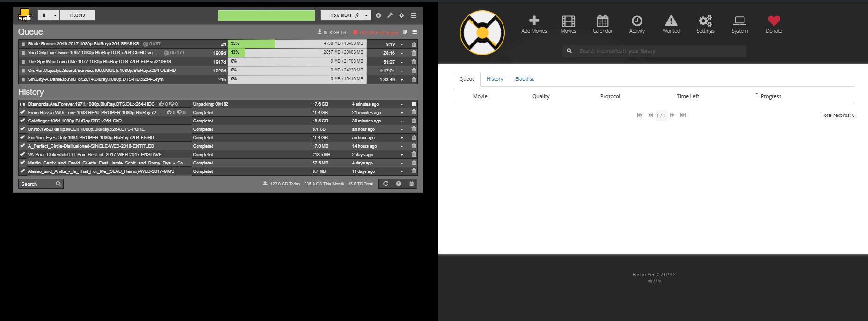Open the Queue options list menu
This screenshot has height=321, width=868.
pyautogui.click(x=415, y=32)
